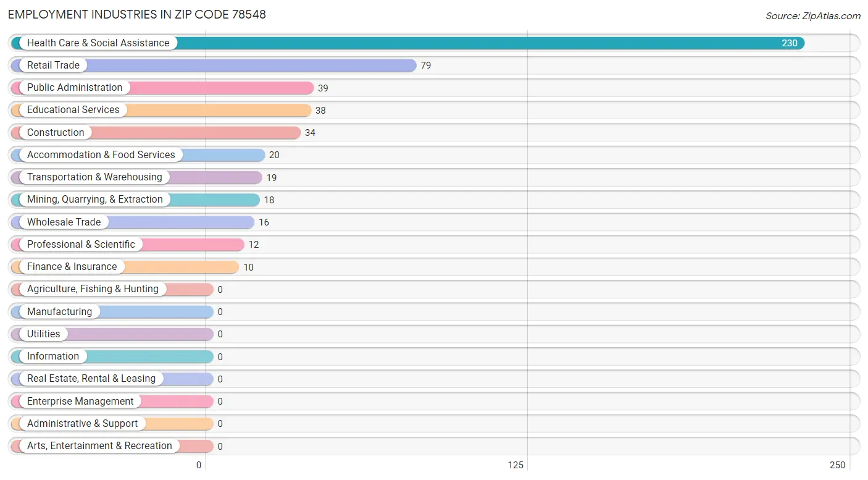Click the Source: ZipAtlas.com attribution
The height and width of the screenshot is (480, 868).
click(x=813, y=16)
